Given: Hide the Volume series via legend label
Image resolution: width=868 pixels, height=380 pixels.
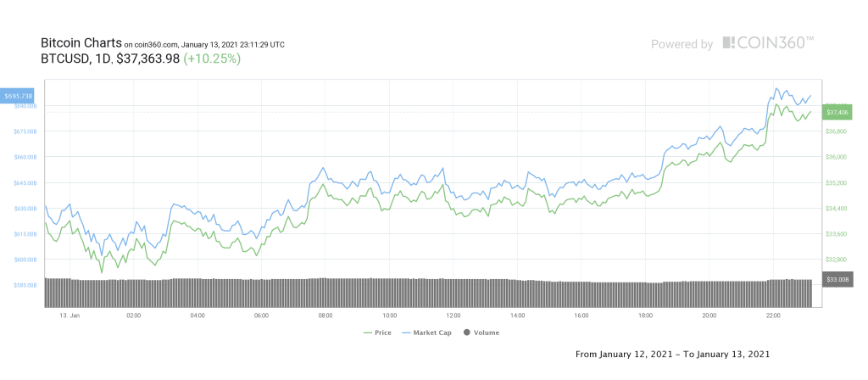Looking at the screenshot, I should pyautogui.click(x=486, y=332).
